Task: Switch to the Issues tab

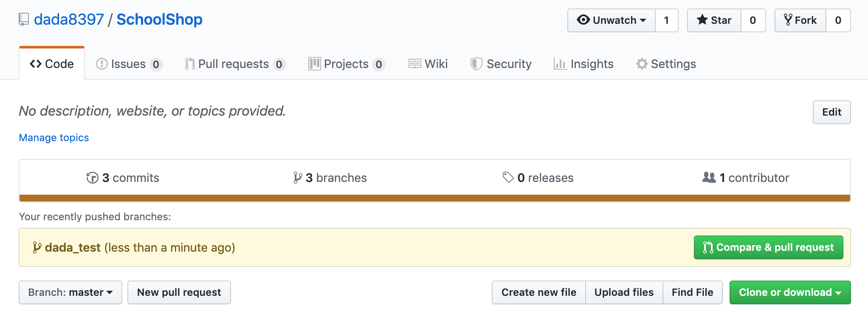Action: (129, 64)
